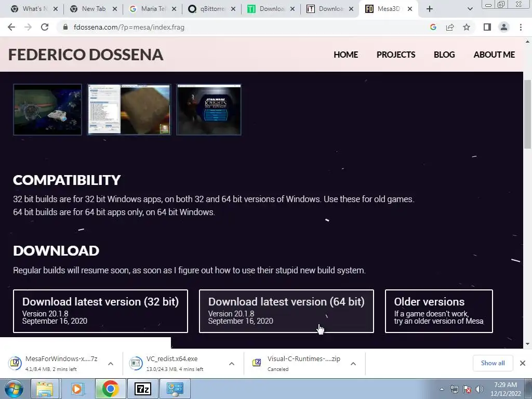This screenshot has height=399, width=532.
Task: Download latest version 32 bit
Action: 100,311
